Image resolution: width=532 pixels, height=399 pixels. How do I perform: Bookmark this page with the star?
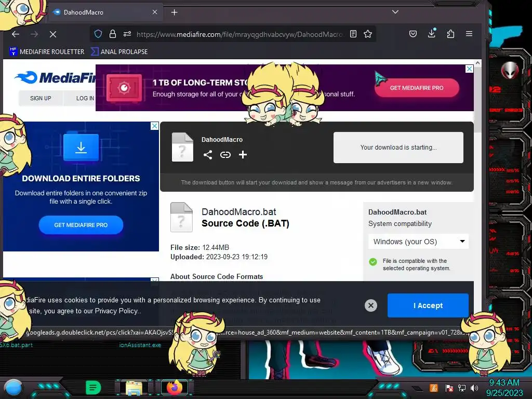pyautogui.click(x=368, y=34)
